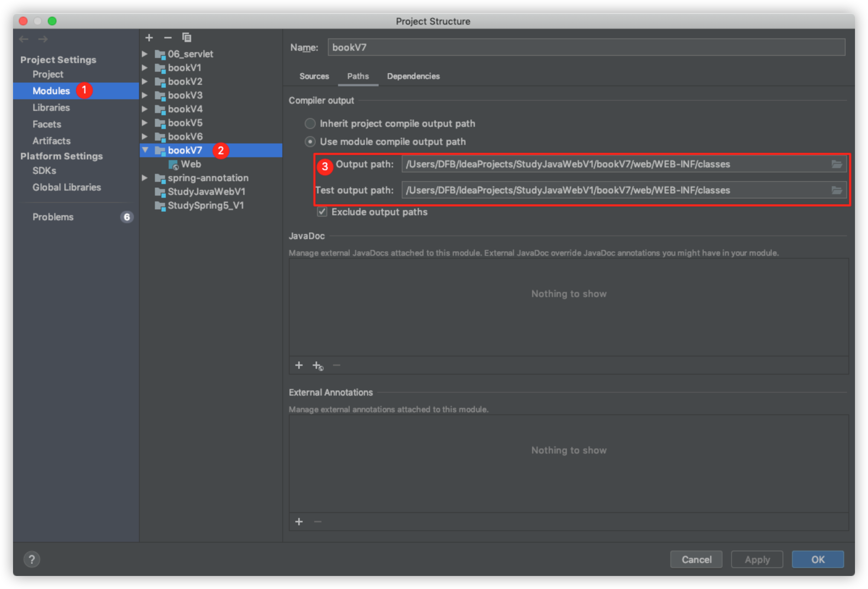Collapse the bookV7 module tree
This screenshot has width=868, height=589.
tap(145, 150)
